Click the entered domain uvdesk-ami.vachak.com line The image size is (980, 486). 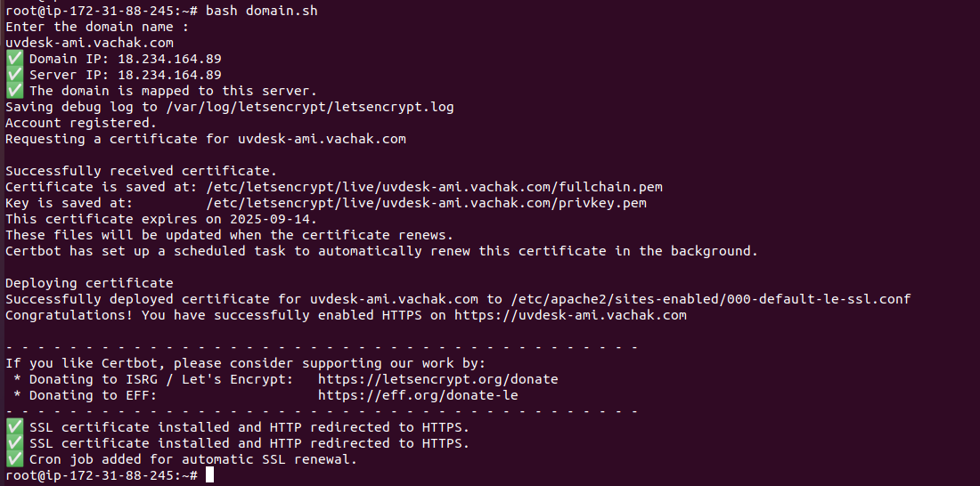coord(89,43)
